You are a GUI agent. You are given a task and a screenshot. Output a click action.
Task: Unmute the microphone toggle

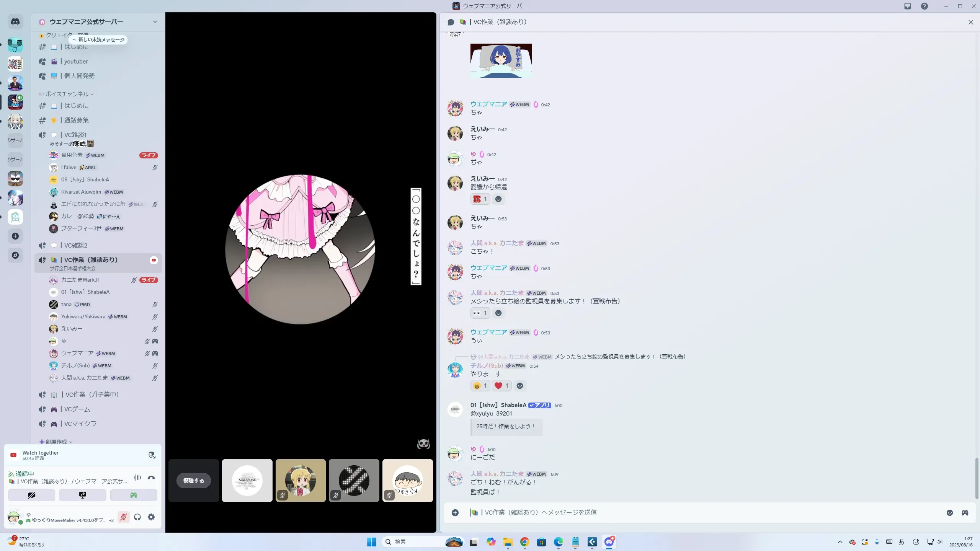(x=123, y=517)
